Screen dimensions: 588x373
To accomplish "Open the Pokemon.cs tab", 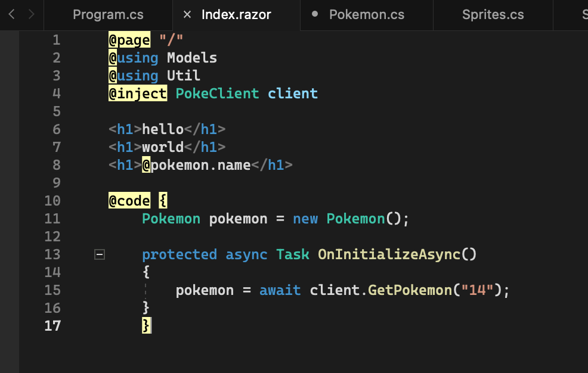I will pyautogui.click(x=367, y=15).
